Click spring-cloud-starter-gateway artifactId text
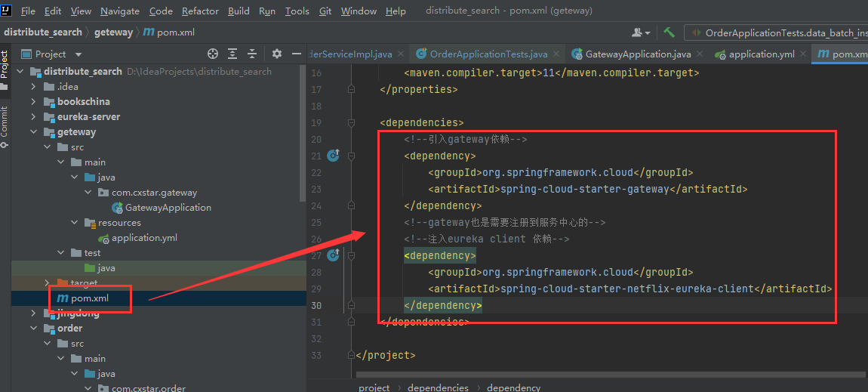 [584, 189]
